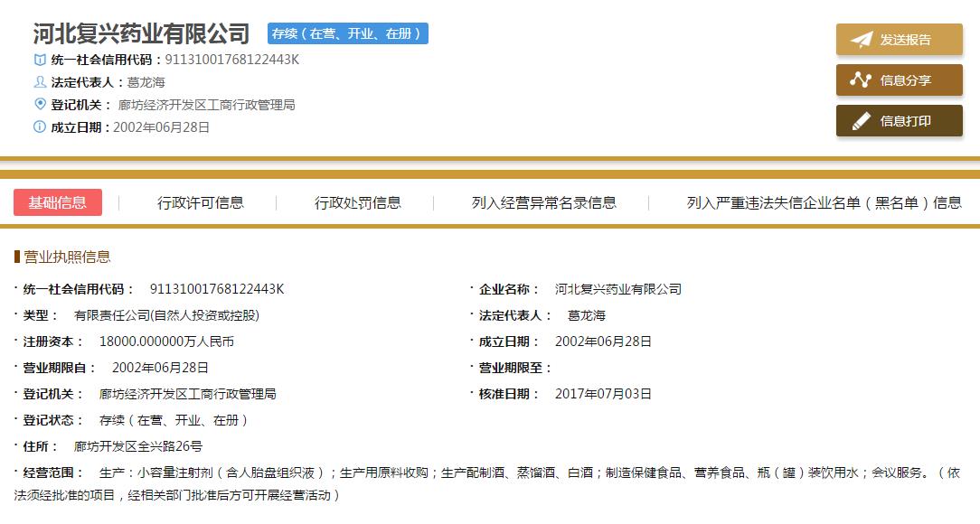Viewport: 980px width, 524px height.
Task: Click the 核准日期 label
Action: pyautogui.click(x=508, y=394)
